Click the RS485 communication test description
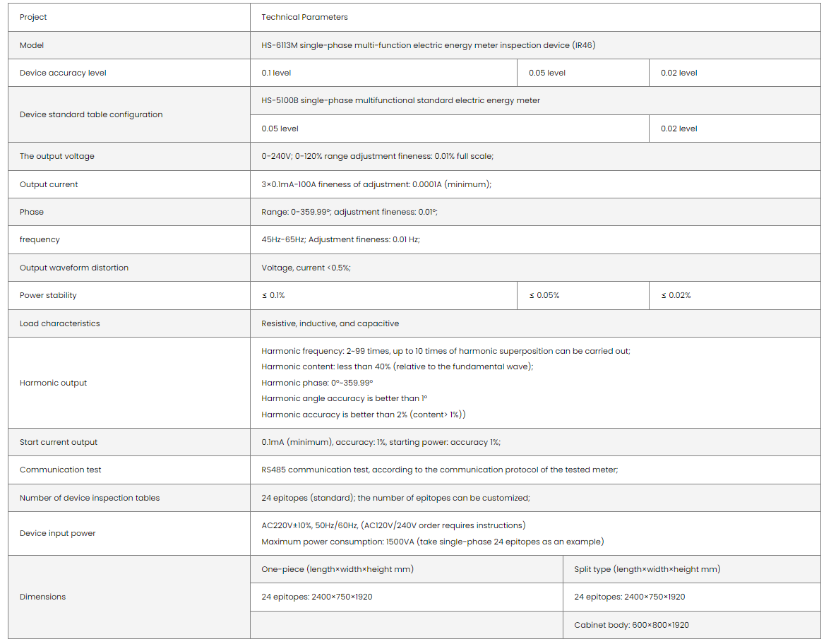The width and height of the screenshot is (831, 644). pos(439,470)
